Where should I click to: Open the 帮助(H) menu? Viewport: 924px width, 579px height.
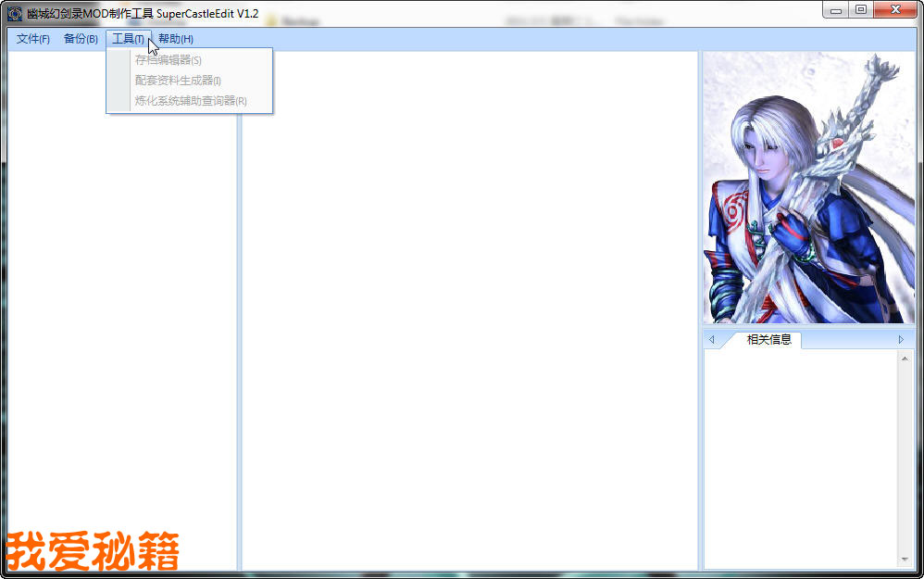[x=175, y=39]
